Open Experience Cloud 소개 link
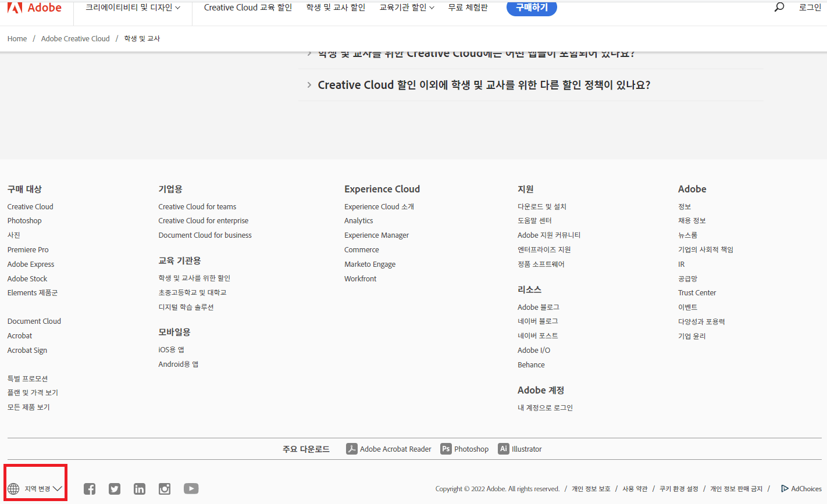The image size is (827, 504). point(379,206)
